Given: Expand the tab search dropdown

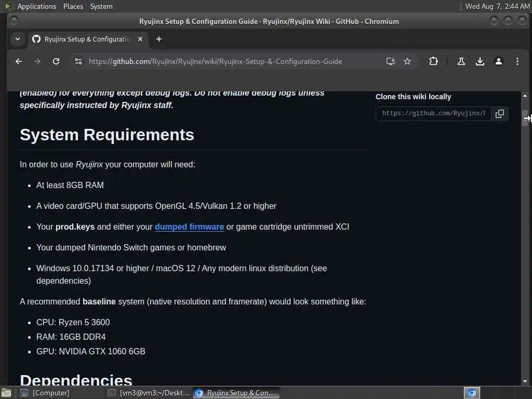Looking at the screenshot, I should [x=18, y=39].
